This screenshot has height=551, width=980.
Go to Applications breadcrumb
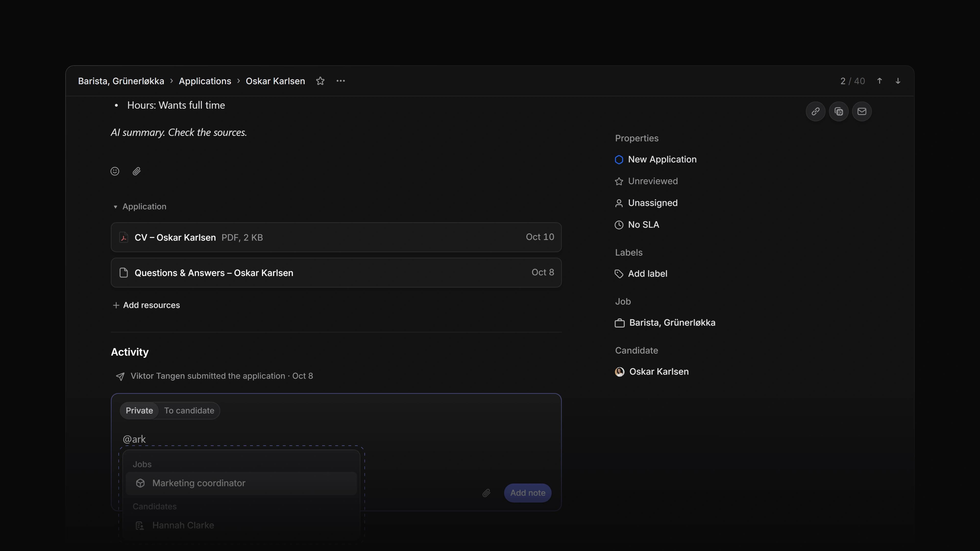[x=205, y=81]
